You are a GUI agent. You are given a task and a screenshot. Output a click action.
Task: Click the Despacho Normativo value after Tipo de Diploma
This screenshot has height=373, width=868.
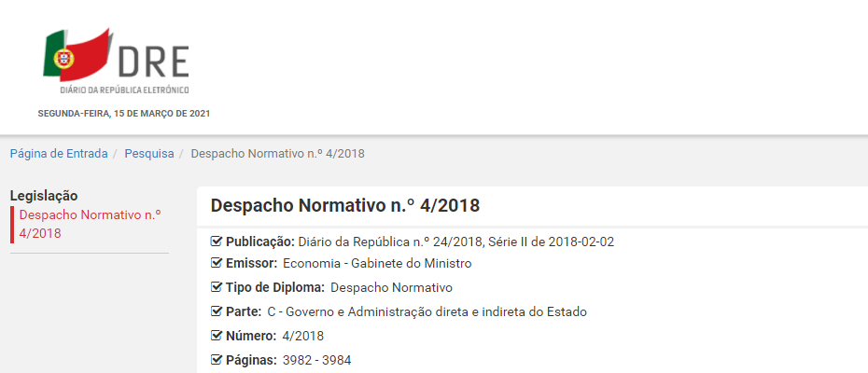click(391, 287)
